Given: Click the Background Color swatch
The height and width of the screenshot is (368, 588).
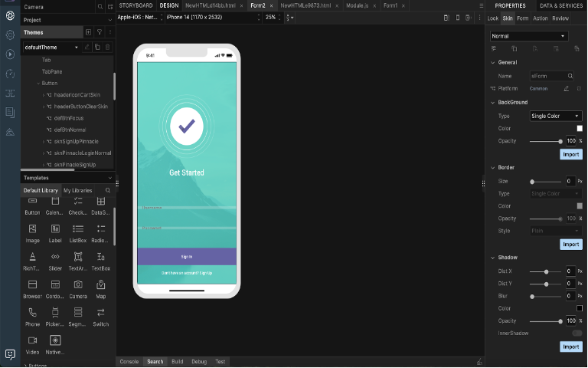Looking at the screenshot, I should click(580, 129).
